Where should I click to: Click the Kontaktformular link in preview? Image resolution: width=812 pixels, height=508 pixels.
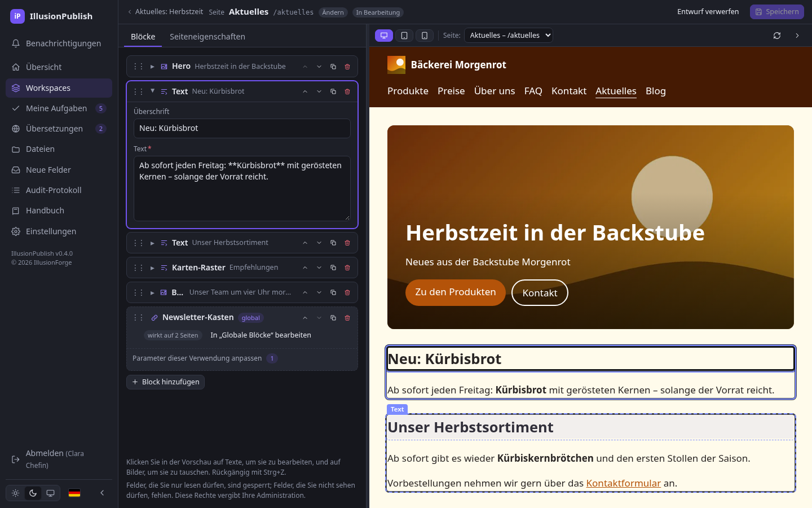click(x=623, y=483)
